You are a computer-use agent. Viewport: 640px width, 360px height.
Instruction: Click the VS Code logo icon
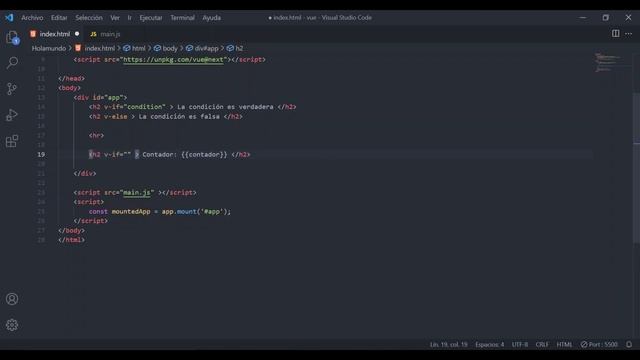click(9, 18)
